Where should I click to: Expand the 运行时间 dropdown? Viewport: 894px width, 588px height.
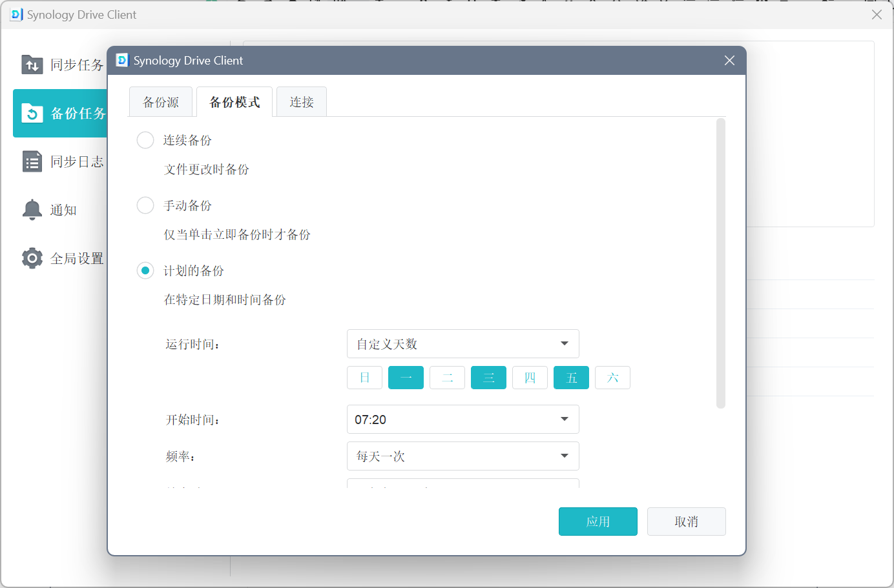point(463,344)
